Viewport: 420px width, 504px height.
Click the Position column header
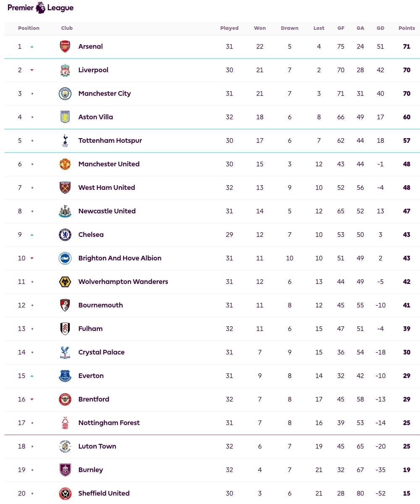(29, 28)
